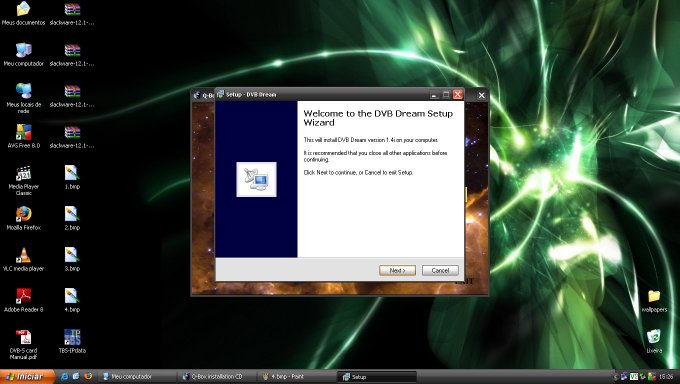Click Next in the DVB Dream Setup wizard
Viewport: 680px width, 384px height.
pos(397,270)
